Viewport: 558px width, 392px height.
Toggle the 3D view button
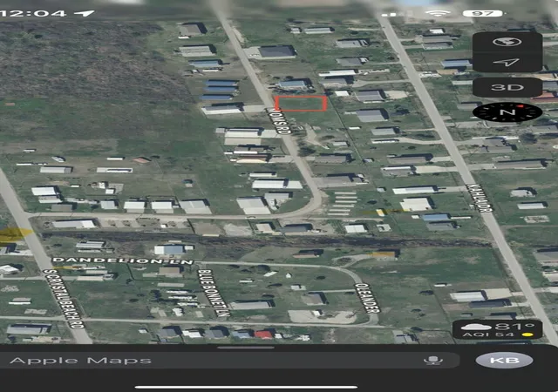coord(507,87)
